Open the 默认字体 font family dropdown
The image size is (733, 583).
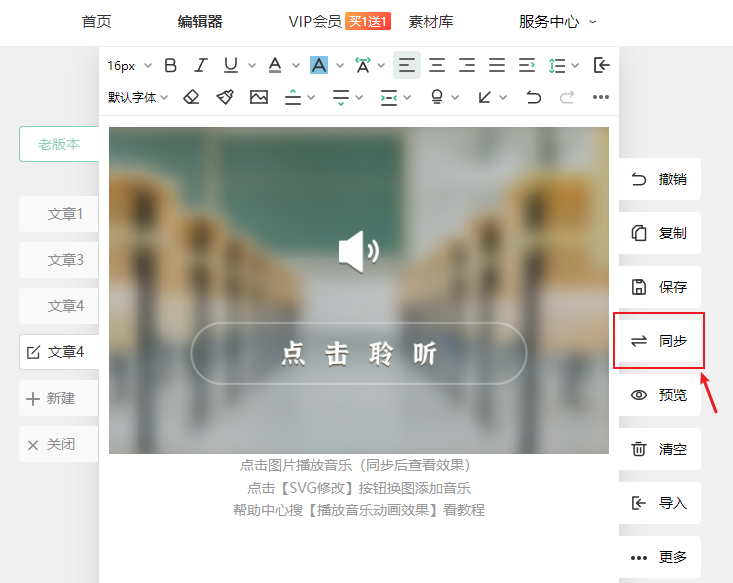(x=137, y=97)
